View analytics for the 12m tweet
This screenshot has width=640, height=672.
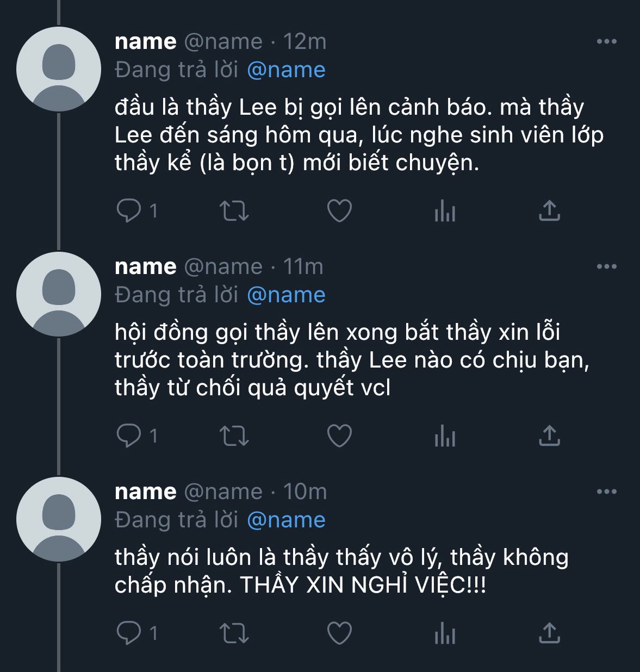(x=444, y=211)
